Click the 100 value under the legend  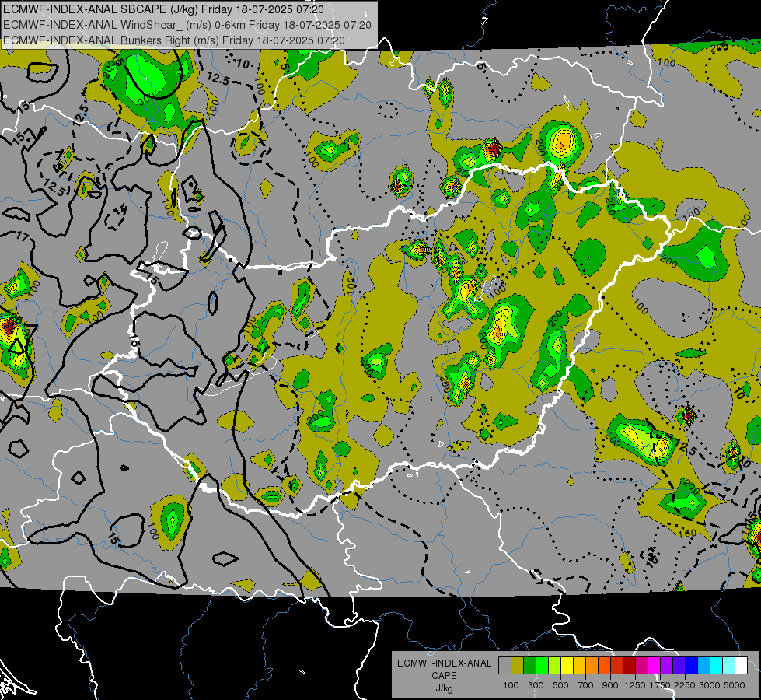511,685
